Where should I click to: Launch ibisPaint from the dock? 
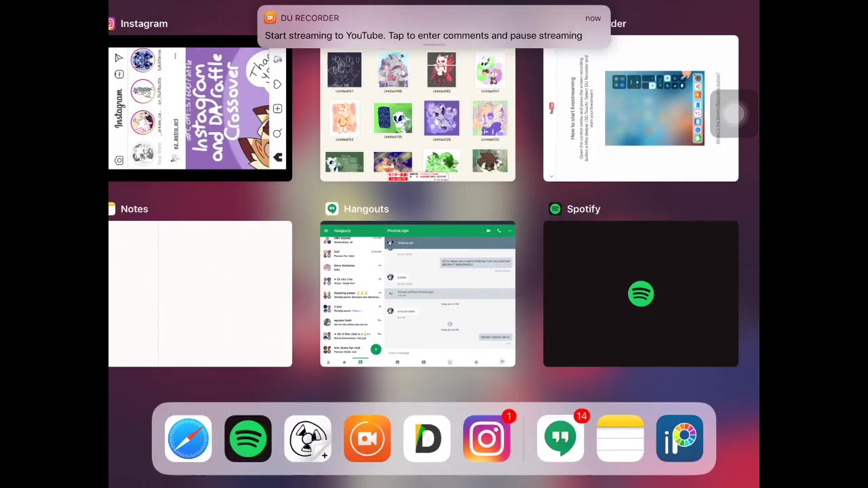(679, 439)
